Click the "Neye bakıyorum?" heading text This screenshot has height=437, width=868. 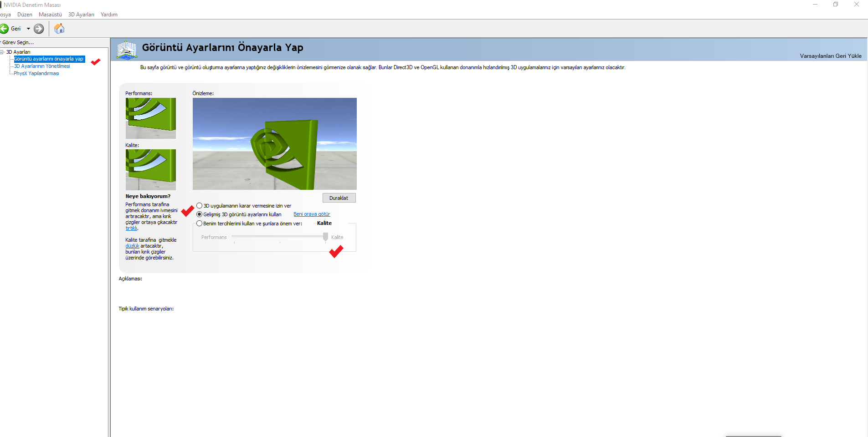148,196
